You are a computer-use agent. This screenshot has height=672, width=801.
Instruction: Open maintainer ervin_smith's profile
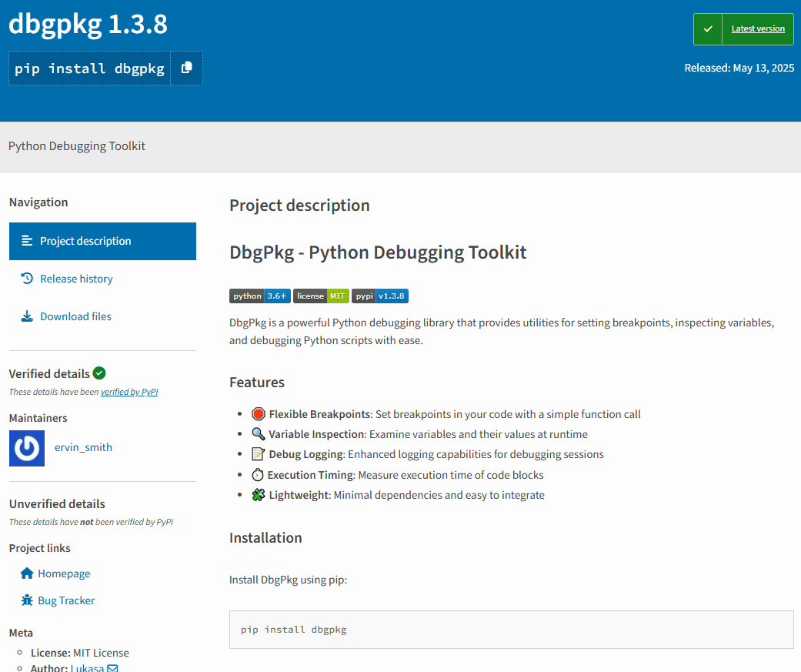83,447
